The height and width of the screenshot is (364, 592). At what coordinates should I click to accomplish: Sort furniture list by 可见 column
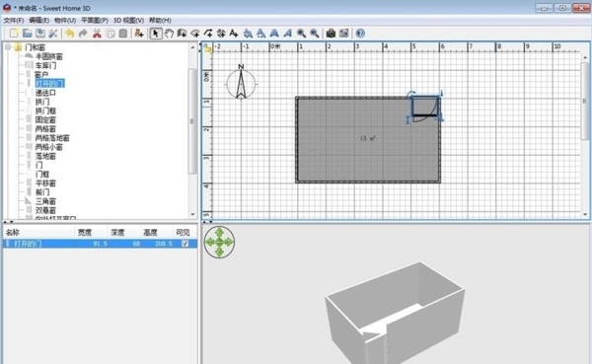(x=185, y=232)
